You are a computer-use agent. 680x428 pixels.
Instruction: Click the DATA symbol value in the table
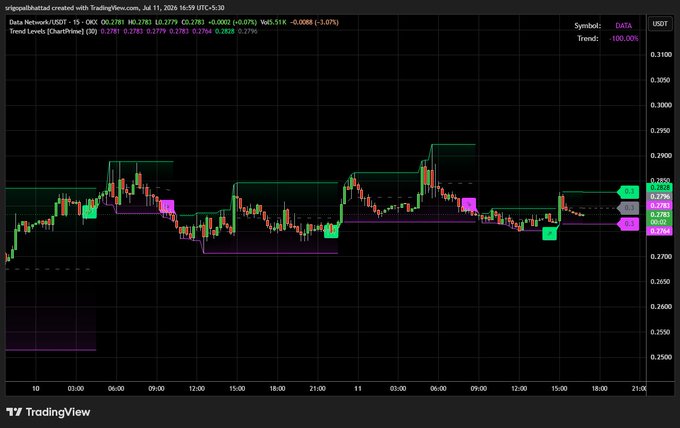pyautogui.click(x=623, y=26)
